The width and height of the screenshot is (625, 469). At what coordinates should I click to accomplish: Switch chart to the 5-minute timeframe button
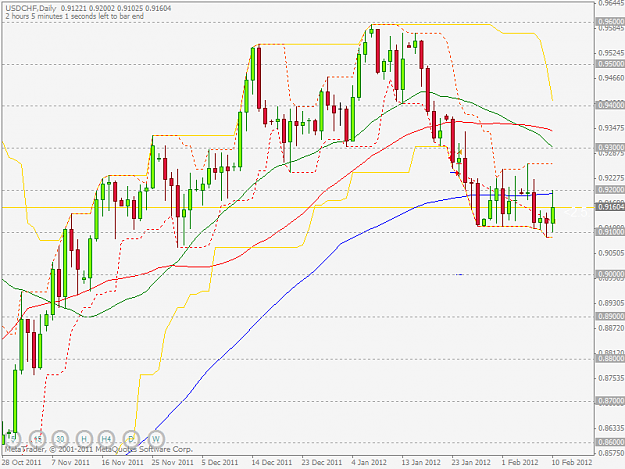click(13, 439)
